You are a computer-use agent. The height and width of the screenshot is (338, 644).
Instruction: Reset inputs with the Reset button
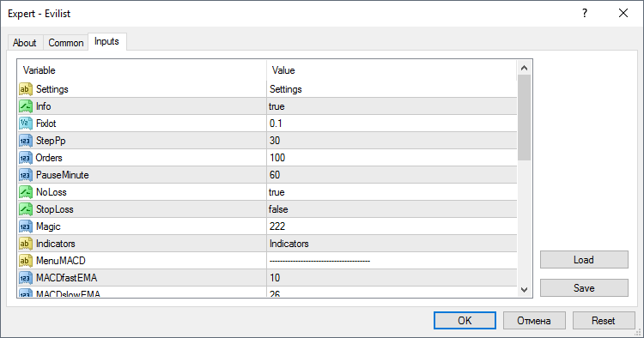click(604, 320)
